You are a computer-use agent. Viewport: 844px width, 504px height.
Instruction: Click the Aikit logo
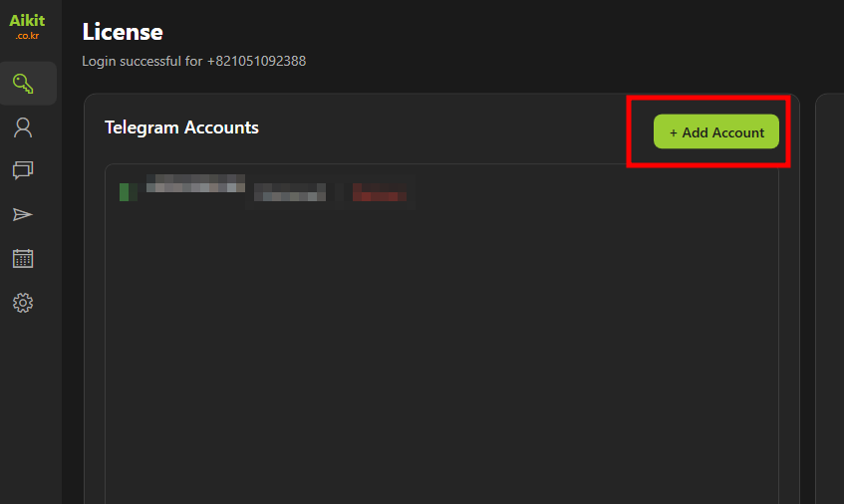[27, 21]
